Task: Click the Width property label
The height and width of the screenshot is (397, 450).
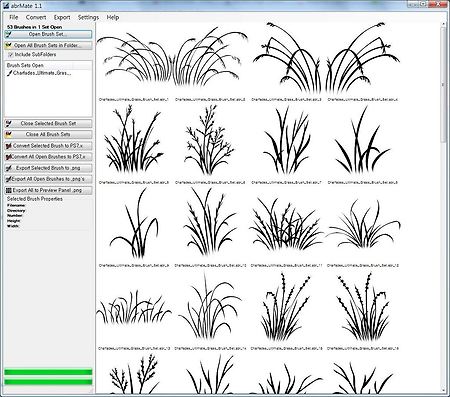Action: click(x=13, y=226)
